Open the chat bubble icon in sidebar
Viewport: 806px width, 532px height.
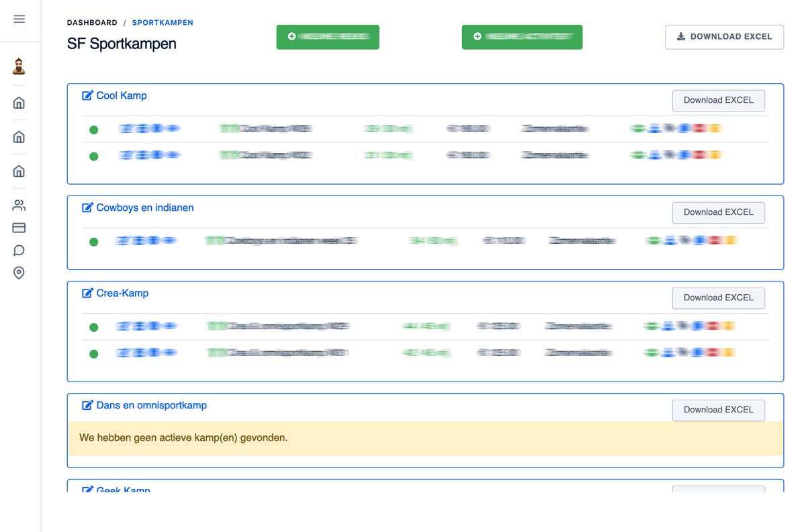[19, 251]
